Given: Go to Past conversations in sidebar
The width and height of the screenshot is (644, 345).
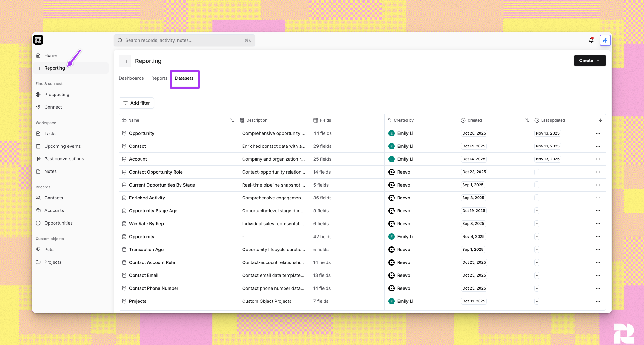Looking at the screenshot, I should [x=64, y=159].
